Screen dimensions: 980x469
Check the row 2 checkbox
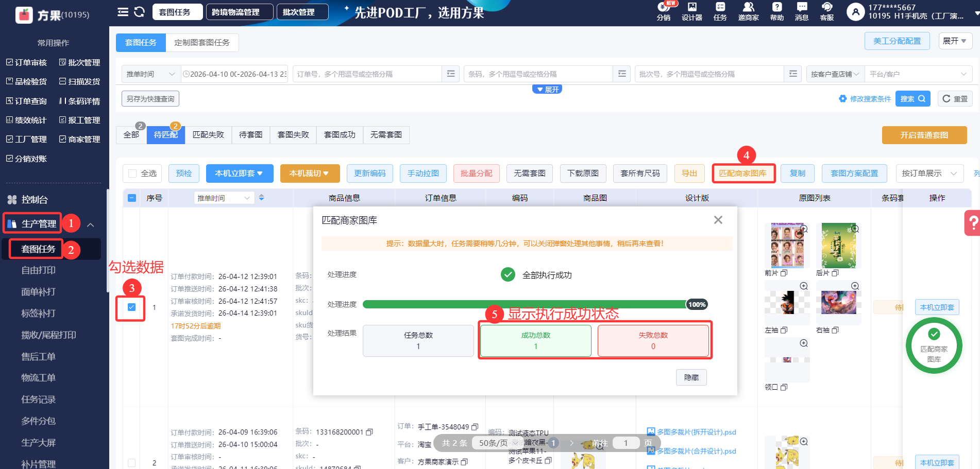coord(131,463)
